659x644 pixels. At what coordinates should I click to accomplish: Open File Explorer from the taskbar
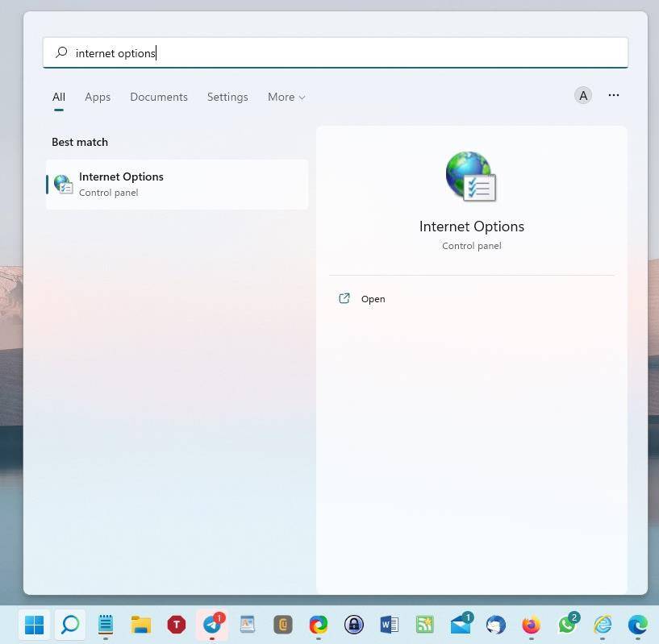[140, 625]
